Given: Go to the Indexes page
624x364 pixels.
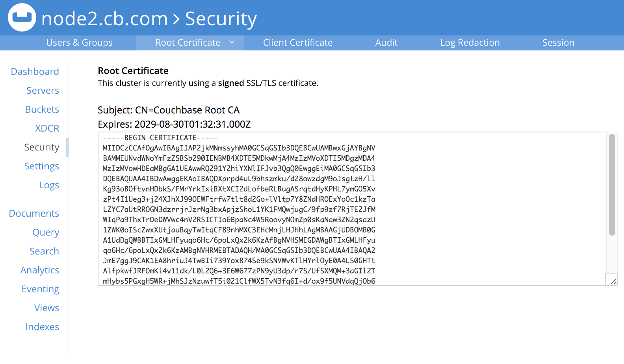Looking at the screenshot, I should [x=43, y=327].
